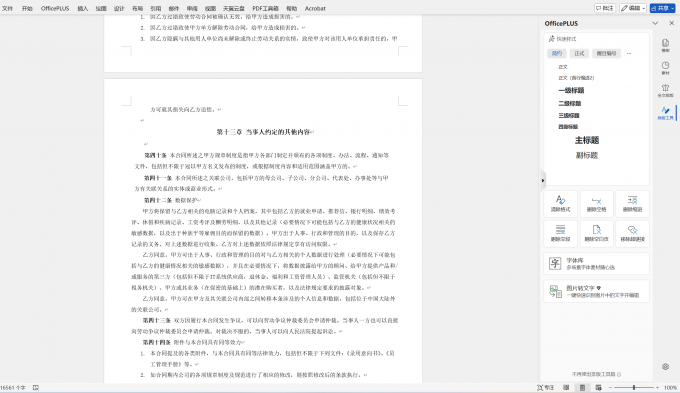Close the OfficePLUS side pane
Viewport: 680px width, 393px height.
[x=671, y=23]
